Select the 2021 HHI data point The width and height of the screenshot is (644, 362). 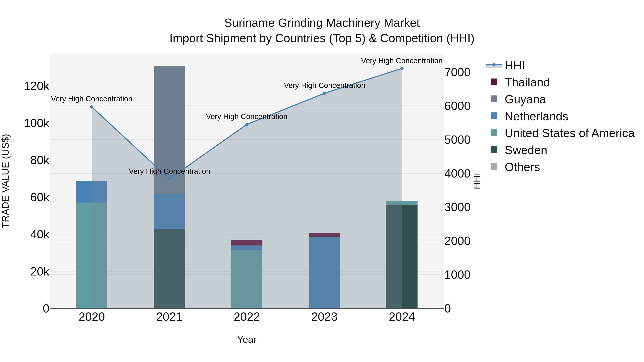click(x=169, y=179)
